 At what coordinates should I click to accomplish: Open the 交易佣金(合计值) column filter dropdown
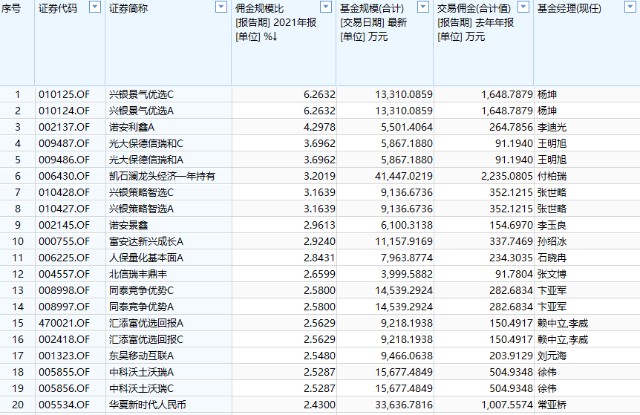(x=523, y=7)
